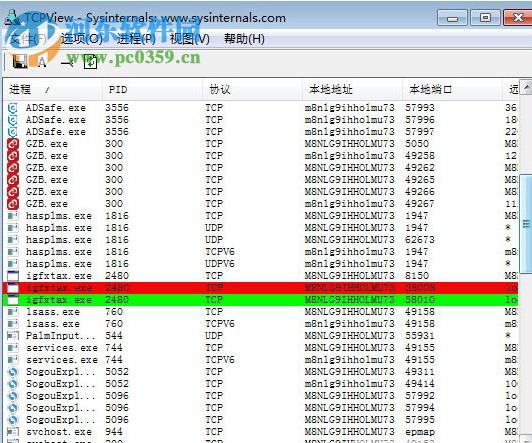This screenshot has width=532, height=443.
Task: Click svchost.exe icon on epmap row
Action: click(x=13, y=432)
